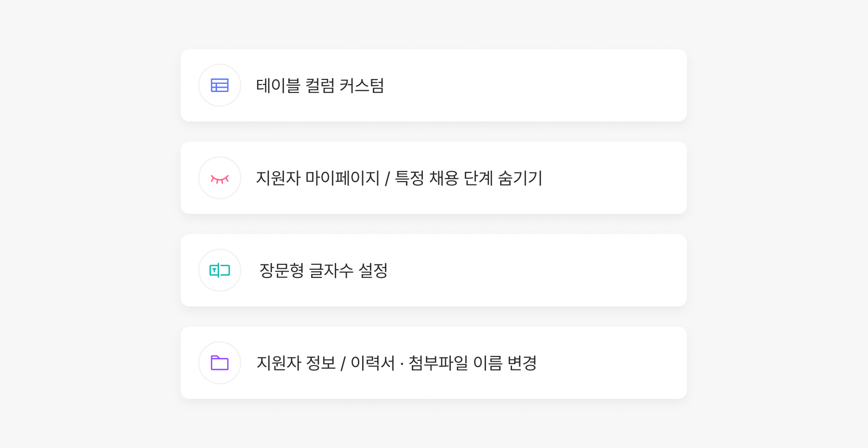Click the 지원자 정보 text
This screenshot has width=868, height=448.
296,363
